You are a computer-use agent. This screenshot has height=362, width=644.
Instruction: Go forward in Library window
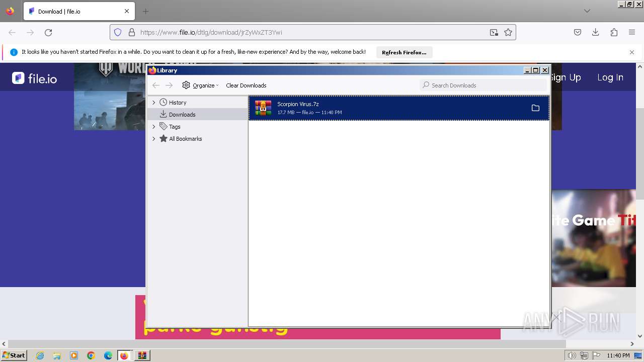[169, 85]
